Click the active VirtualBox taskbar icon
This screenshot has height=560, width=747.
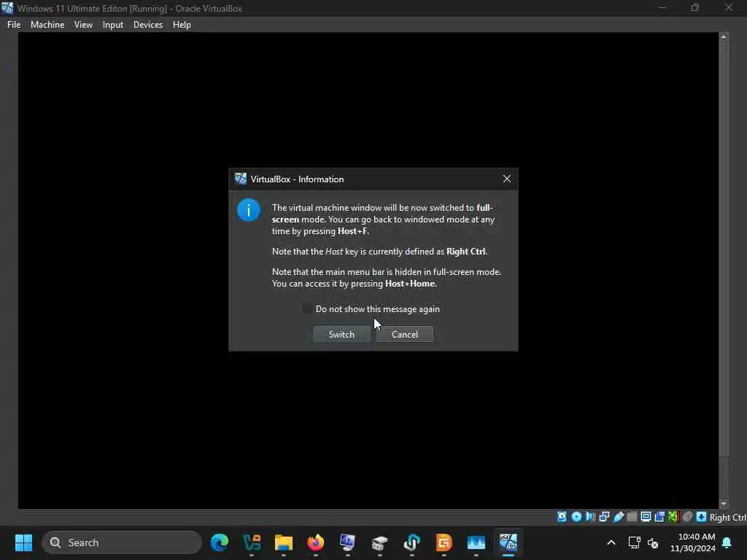[508, 542]
